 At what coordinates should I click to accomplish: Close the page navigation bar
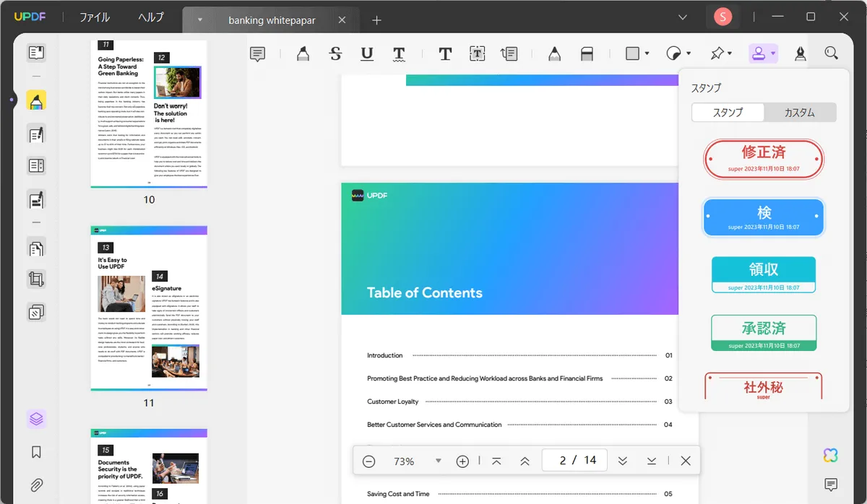pyautogui.click(x=686, y=461)
